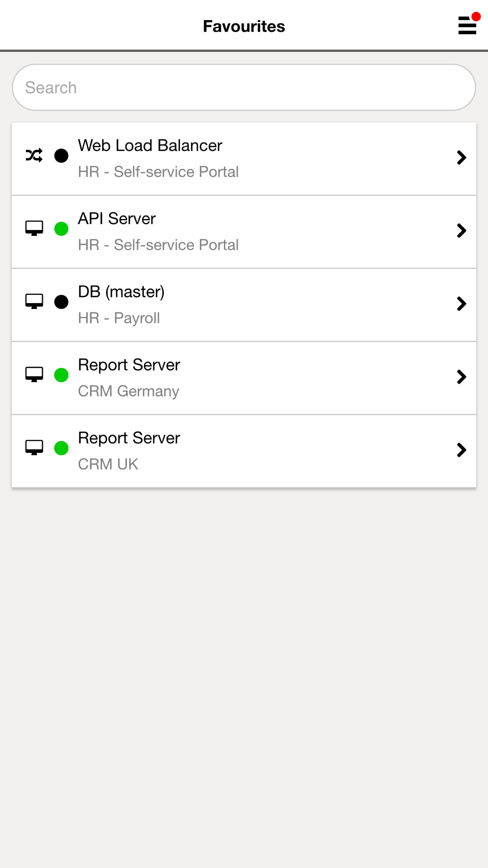Screen dimensions: 488x868
Task: Focus the Search input field
Action: click(x=244, y=87)
